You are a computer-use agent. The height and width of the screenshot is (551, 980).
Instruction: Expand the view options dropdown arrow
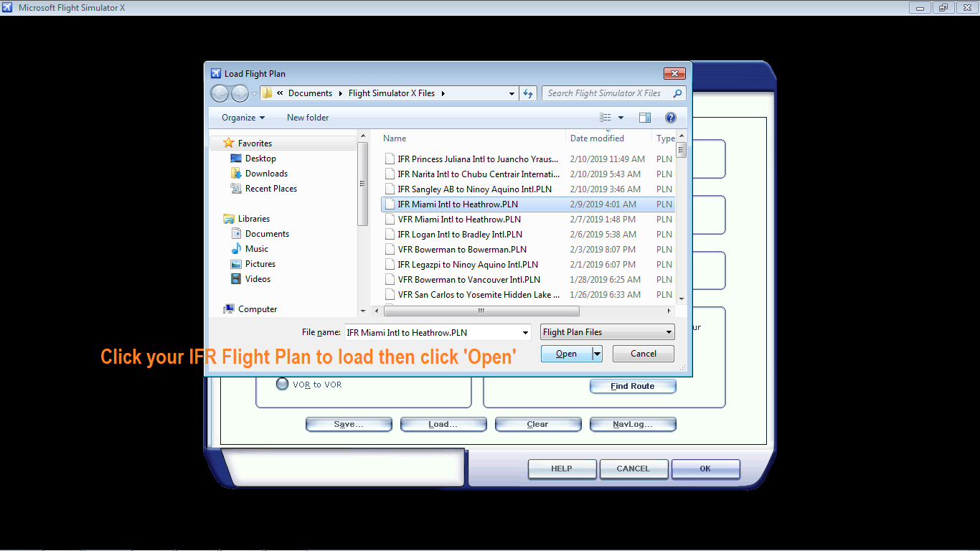click(x=621, y=118)
